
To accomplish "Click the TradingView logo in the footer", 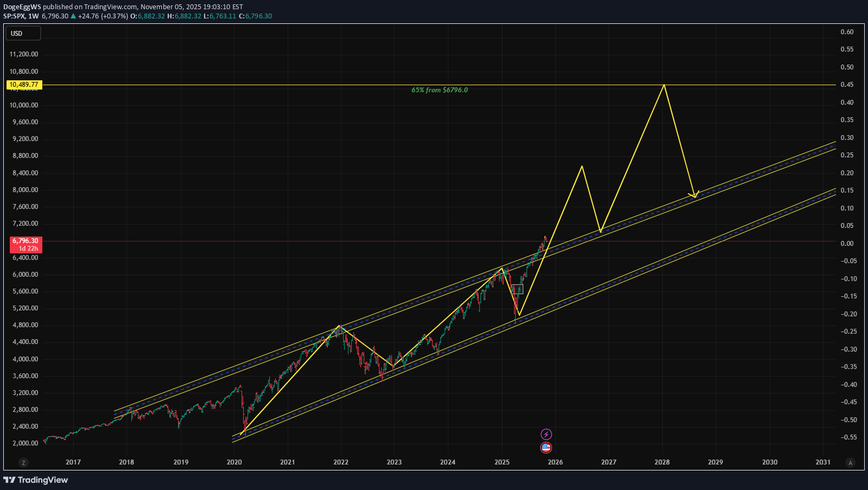I will 36,480.
